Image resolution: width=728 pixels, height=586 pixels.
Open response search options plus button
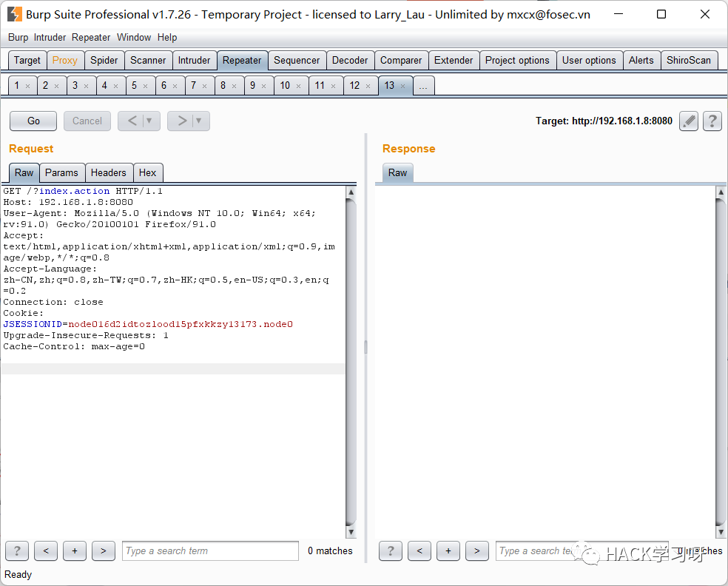click(448, 550)
